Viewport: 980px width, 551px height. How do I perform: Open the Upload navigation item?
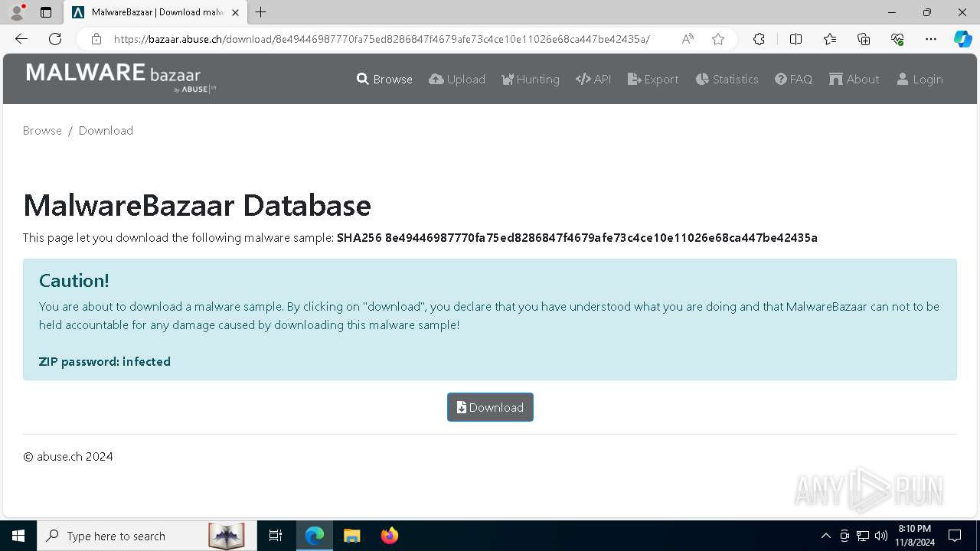click(457, 79)
